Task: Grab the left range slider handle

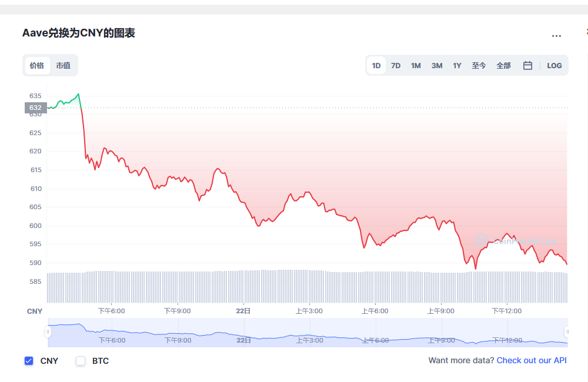Action: tap(48, 332)
